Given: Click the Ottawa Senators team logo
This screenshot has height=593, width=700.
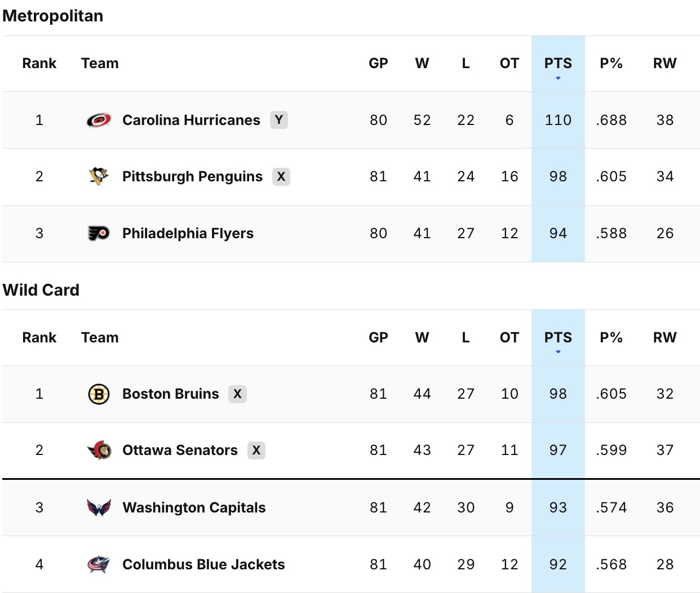Looking at the screenshot, I should click(x=100, y=450).
